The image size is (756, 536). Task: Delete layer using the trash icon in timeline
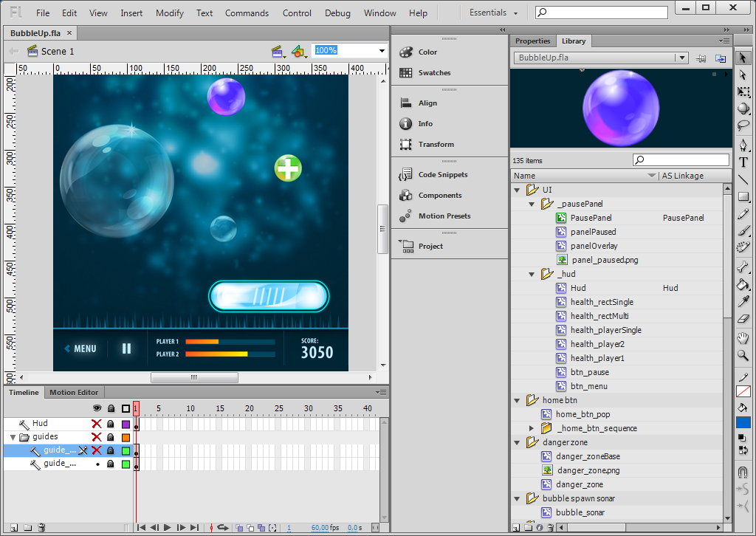click(x=42, y=527)
